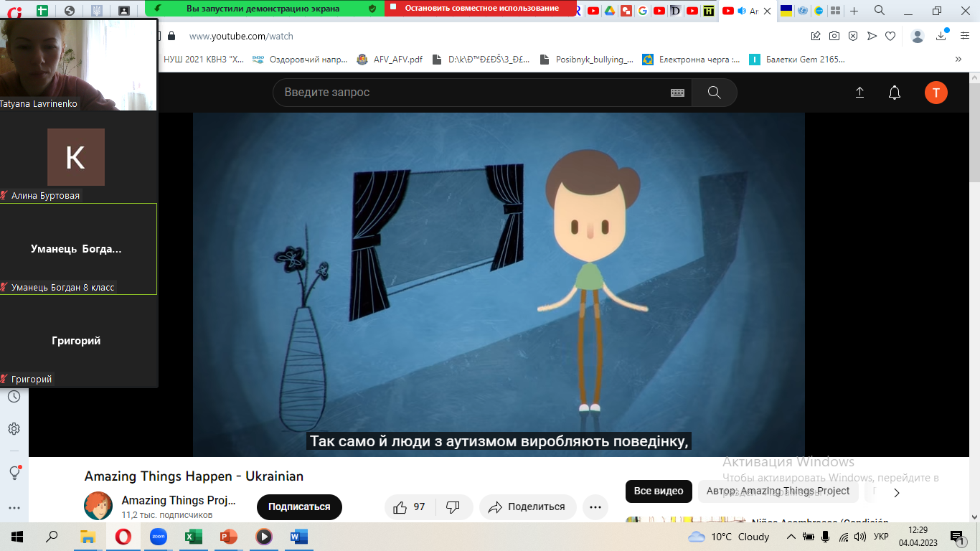
Task: Search tabs with magnifier in tab bar
Action: 880,11
